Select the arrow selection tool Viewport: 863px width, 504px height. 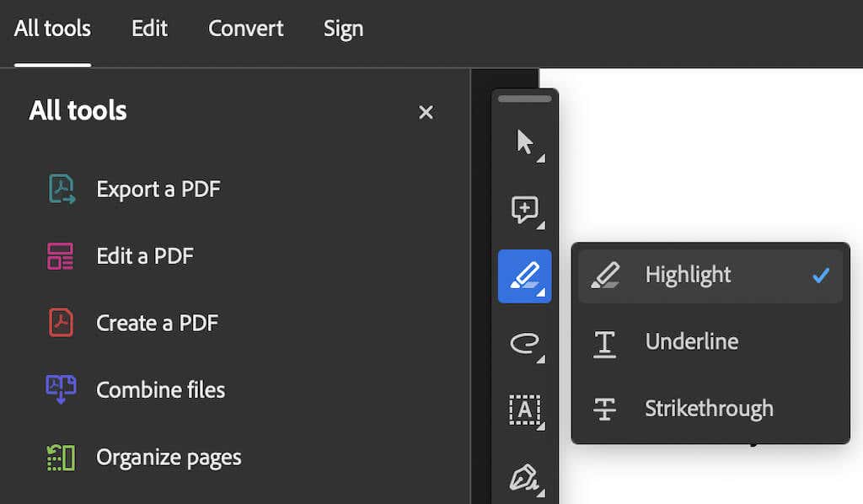(x=524, y=142)
